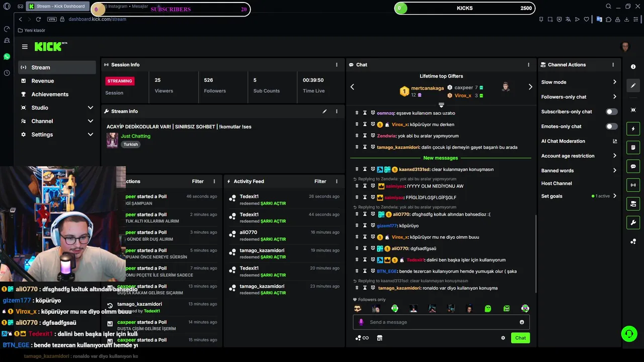Image resolution: width=644 pixels, height=362 pixels.
Task: Click the channel points infinity icon
Action: [x=362, y=338]
